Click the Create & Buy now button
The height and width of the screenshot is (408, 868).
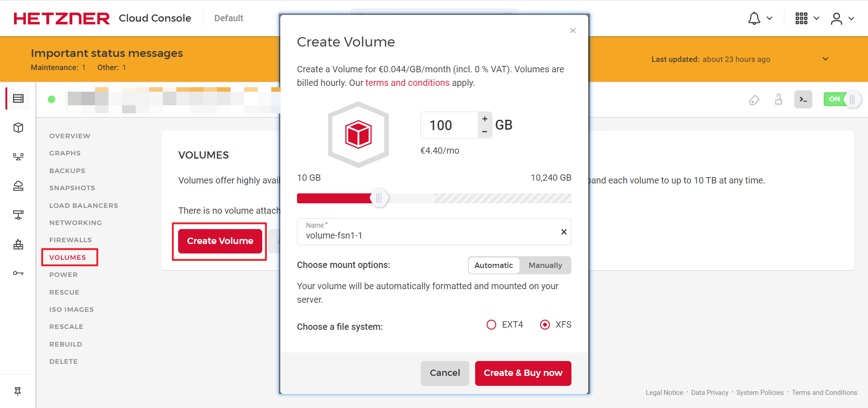(x=523, y=373)
